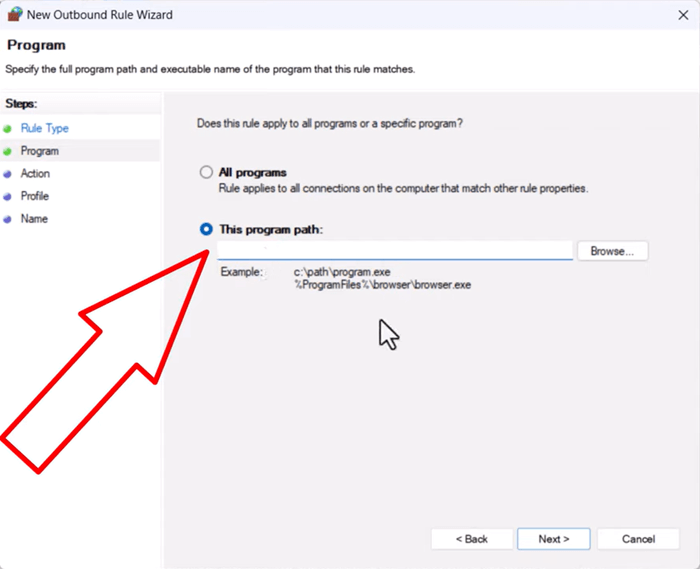Screen dimensions: 700x569
Task: Click the purple bullet beside Profile
Action: (7, 197)
